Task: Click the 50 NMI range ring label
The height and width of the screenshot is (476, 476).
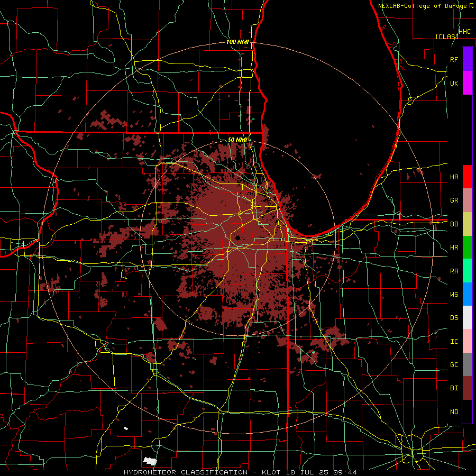Action: [x=237, y=140]
